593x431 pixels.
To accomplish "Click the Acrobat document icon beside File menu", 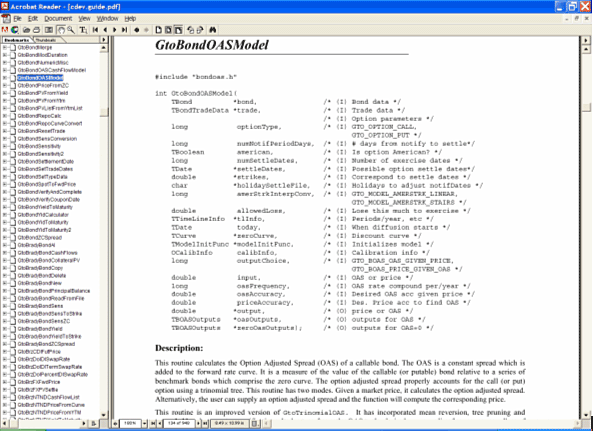I will (x=6, y=19).
